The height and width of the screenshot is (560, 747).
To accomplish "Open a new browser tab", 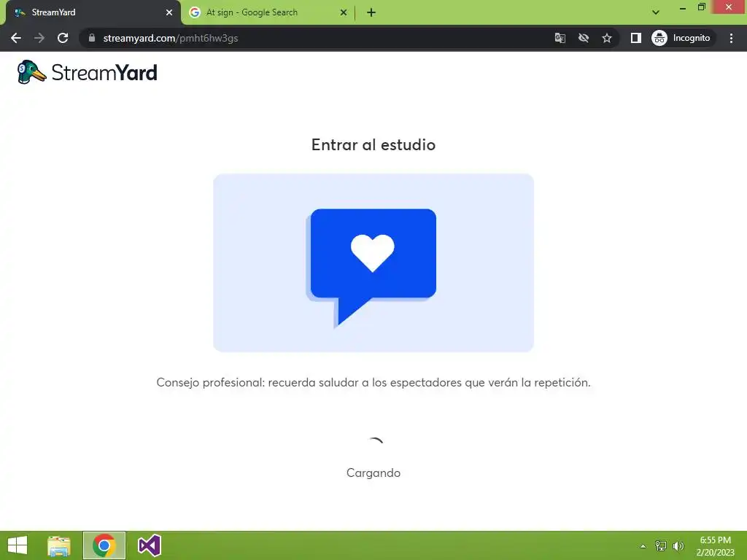I will click(x=371, y=12).
